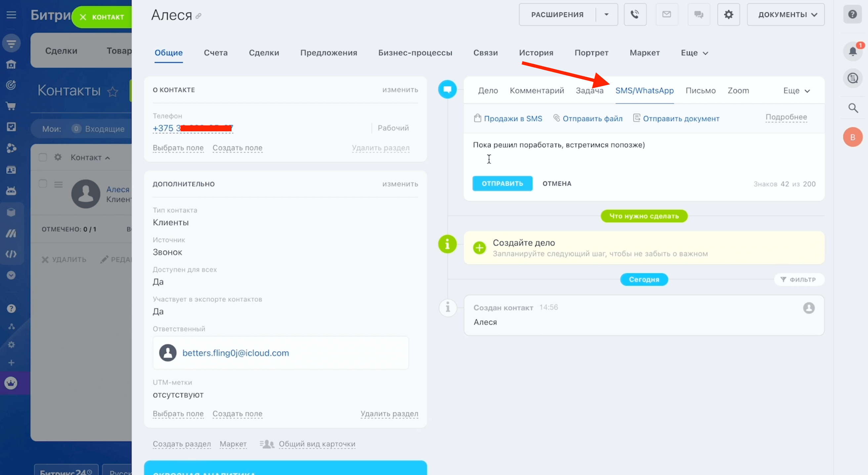
Task: Copy contact link icon next to Алеся
Action: pos(198,16)
